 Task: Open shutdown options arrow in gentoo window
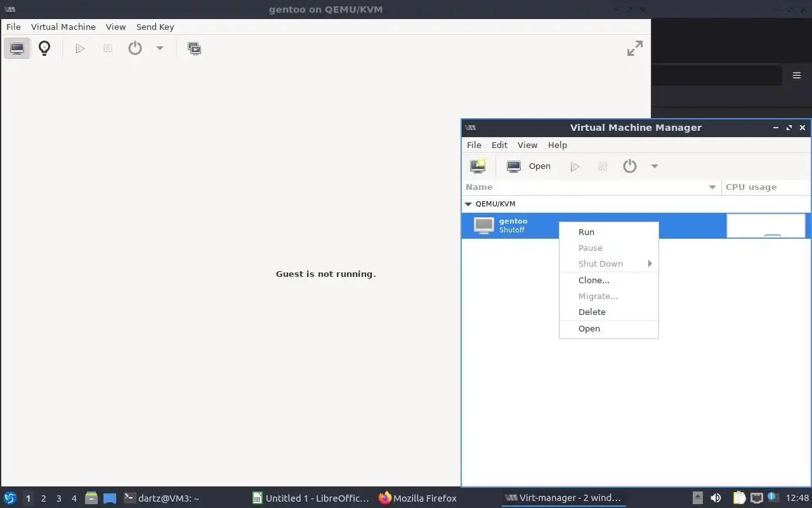click(160, 48)
